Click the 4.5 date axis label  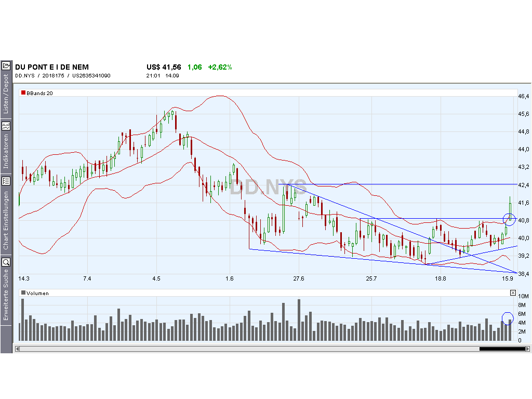[x=156, y=278]
